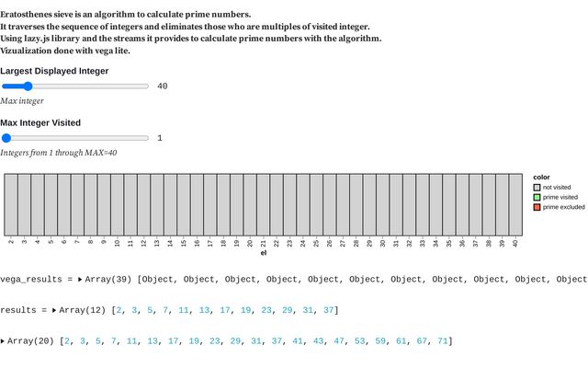The image size is (588, 368).
Task: Expand the unnamed Array(20) primes list
Action: pyautogui.click(x=4, y=341)
